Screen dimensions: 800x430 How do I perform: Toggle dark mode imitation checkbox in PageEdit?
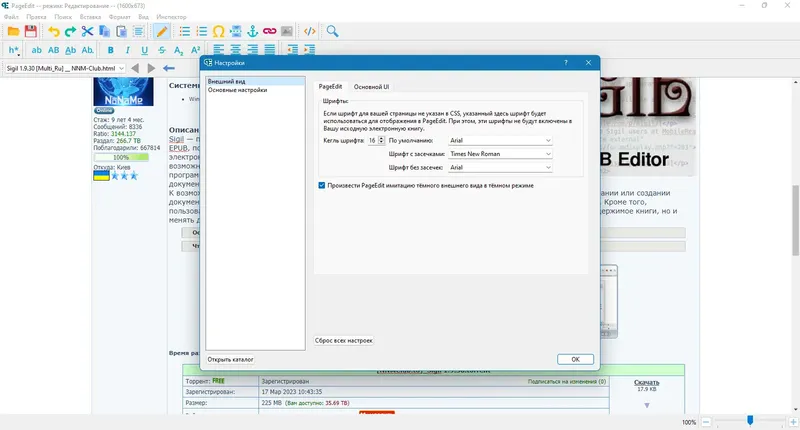(x=321, y=186)
